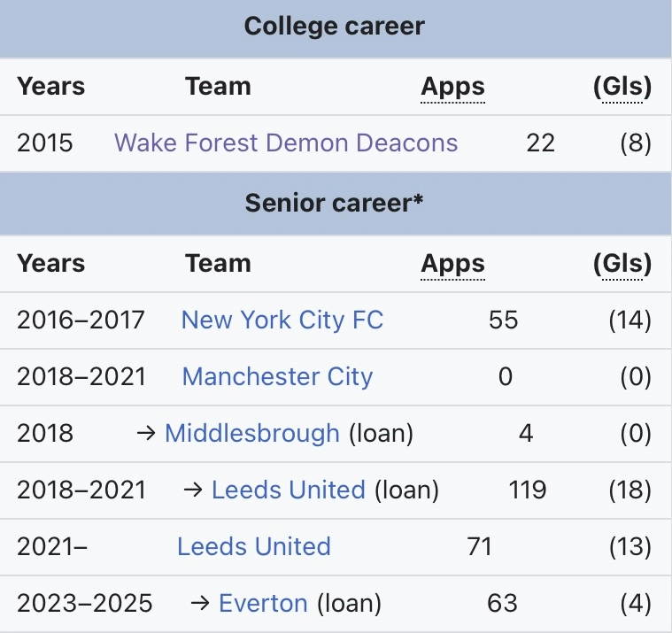Click the Years header under Senior career
This screenshot has height=633, width=672.
[x=51, y=264]
